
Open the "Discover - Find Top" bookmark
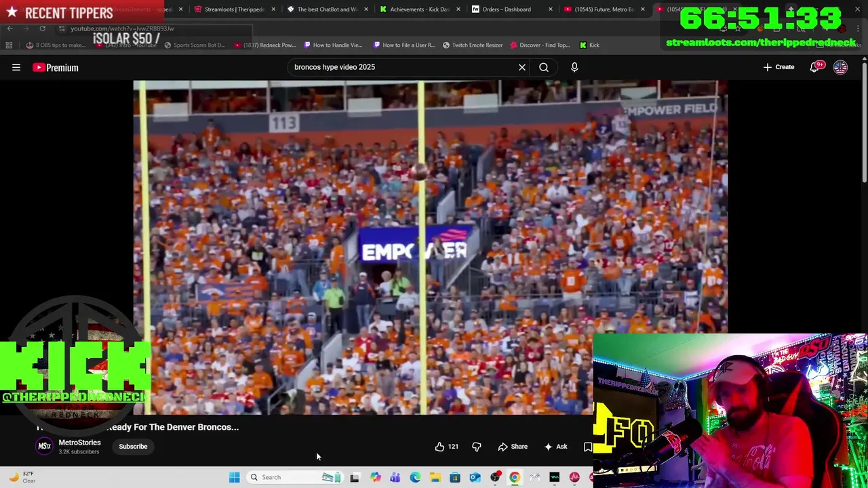(x=540, y=45)
